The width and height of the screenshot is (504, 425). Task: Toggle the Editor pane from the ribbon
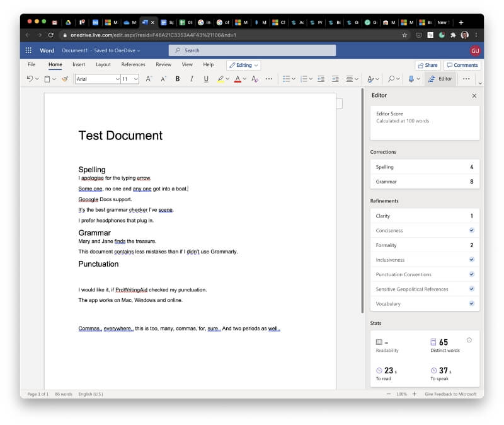(x=440, y=79)
